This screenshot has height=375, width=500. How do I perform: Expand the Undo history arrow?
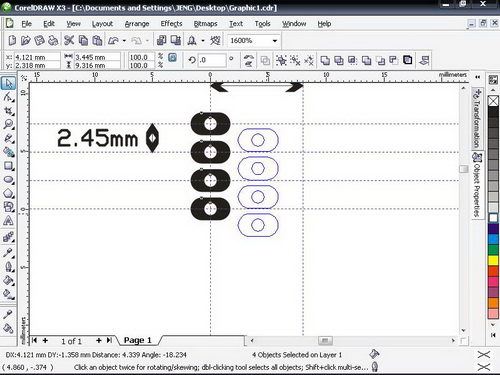(x=124, y=41)
